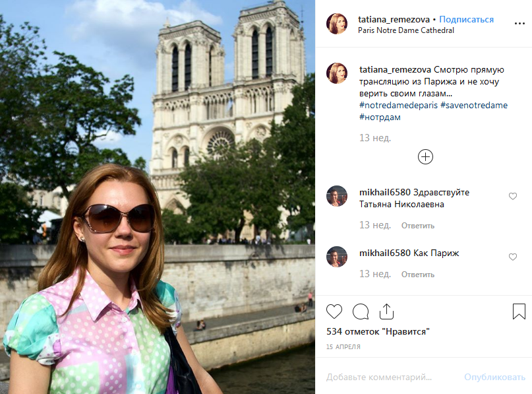Save post with bookmark icon

point(519,312)
